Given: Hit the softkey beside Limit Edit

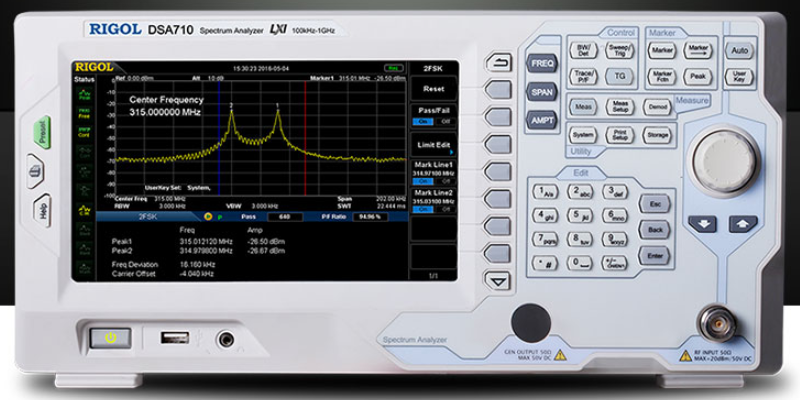Looking at the screenshot, I should pyautogui.click(x=498, y=144).
